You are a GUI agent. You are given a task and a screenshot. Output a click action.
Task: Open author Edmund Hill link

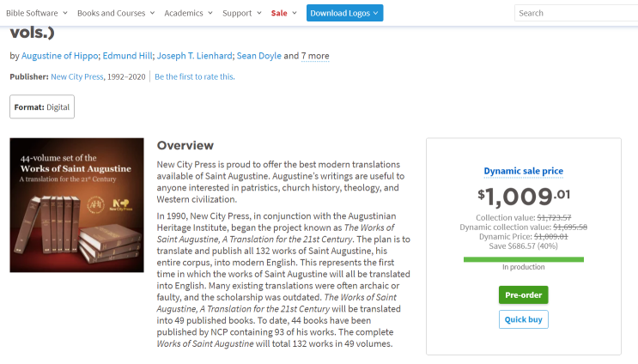(127, 56)
